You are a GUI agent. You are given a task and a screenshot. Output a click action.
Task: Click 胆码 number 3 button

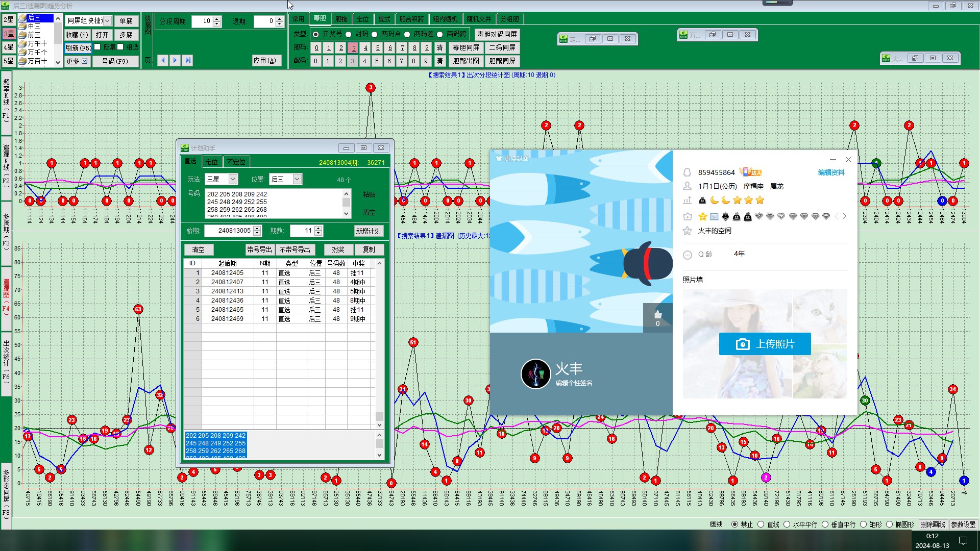pyautogui.click(x=353, y=48)
